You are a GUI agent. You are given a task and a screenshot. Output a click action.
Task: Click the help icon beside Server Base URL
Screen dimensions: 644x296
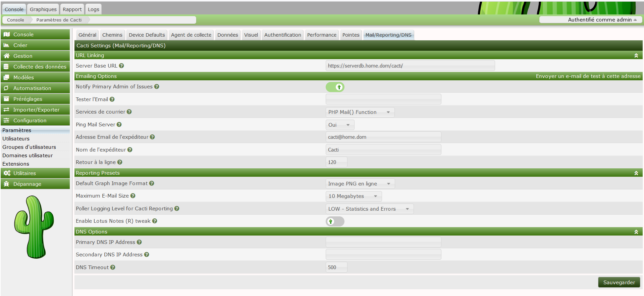(x=121, y=66)
